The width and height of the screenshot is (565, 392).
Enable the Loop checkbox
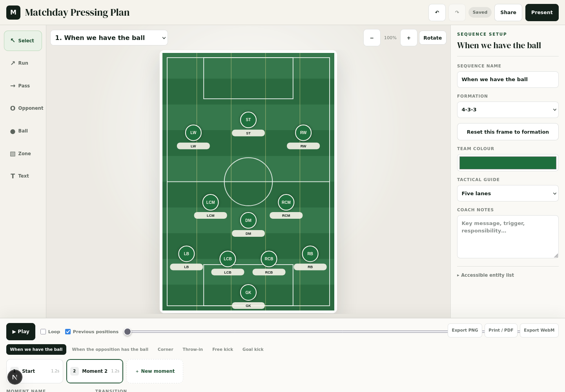(43, 332)
